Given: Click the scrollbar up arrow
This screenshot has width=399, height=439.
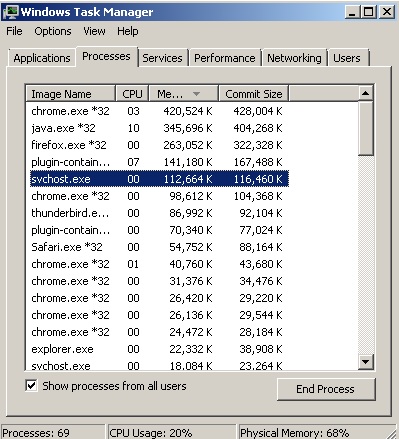Looking at the screenshot, I should pyautogui.click(x=366, y=93).
